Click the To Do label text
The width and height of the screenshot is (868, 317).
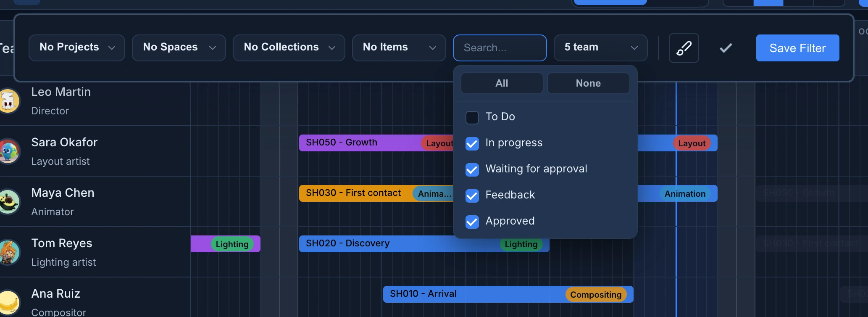tap(500, 116)
